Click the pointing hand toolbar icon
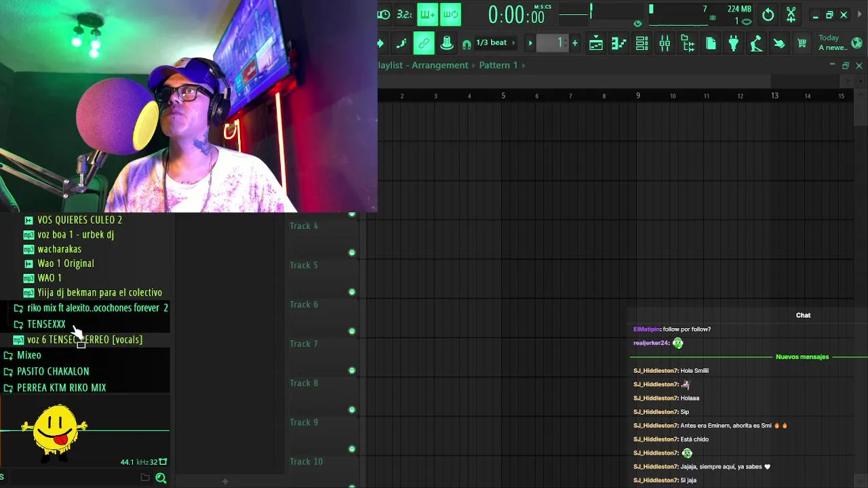 tap(779, 44)
